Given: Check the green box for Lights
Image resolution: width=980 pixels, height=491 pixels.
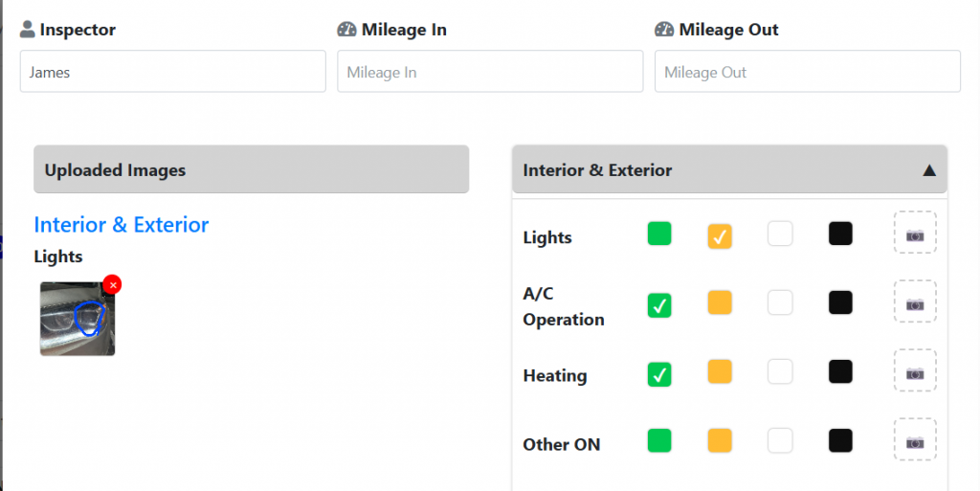Looking at the screenshot, I should (659, 234).
